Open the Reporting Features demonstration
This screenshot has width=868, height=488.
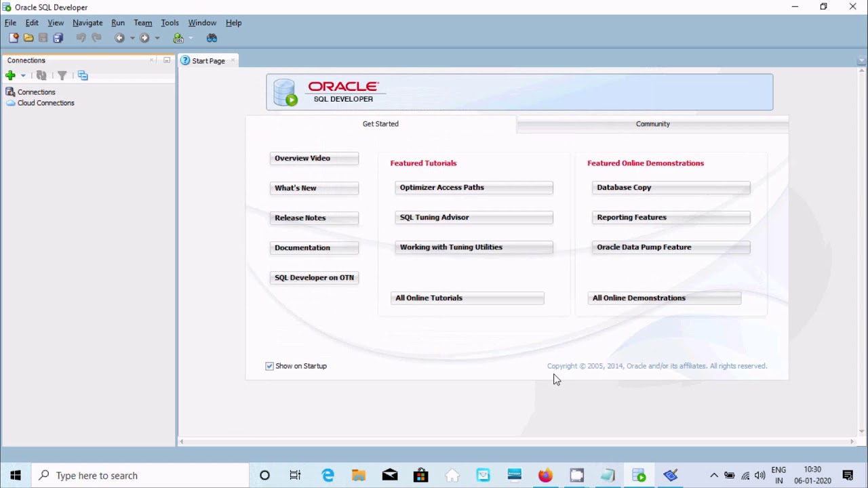(x=671, y=217)
